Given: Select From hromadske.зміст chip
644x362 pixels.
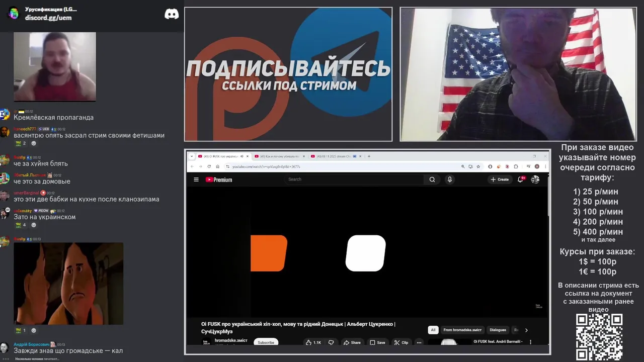Looking at the screenshot, I should [462, 330].
